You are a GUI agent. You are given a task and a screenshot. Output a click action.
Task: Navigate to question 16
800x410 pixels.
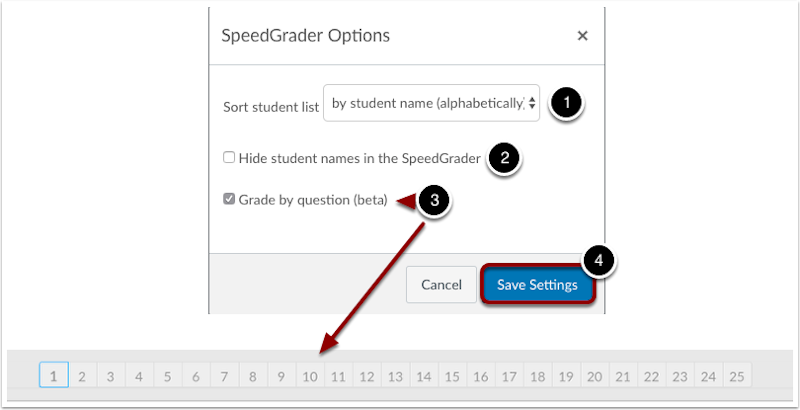pyautogui.click(x=481, y=376)
